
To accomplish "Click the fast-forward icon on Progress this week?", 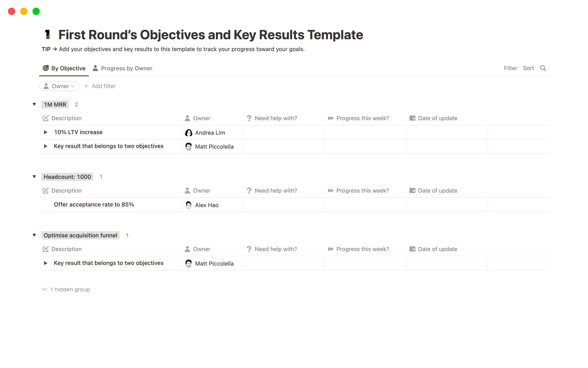I will (330, 118).
